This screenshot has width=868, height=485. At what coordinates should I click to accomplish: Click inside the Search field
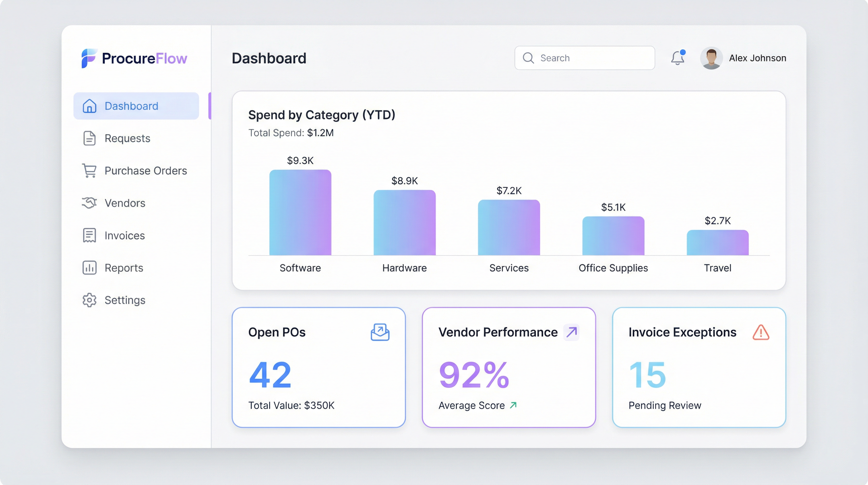[x=593, y=58]
